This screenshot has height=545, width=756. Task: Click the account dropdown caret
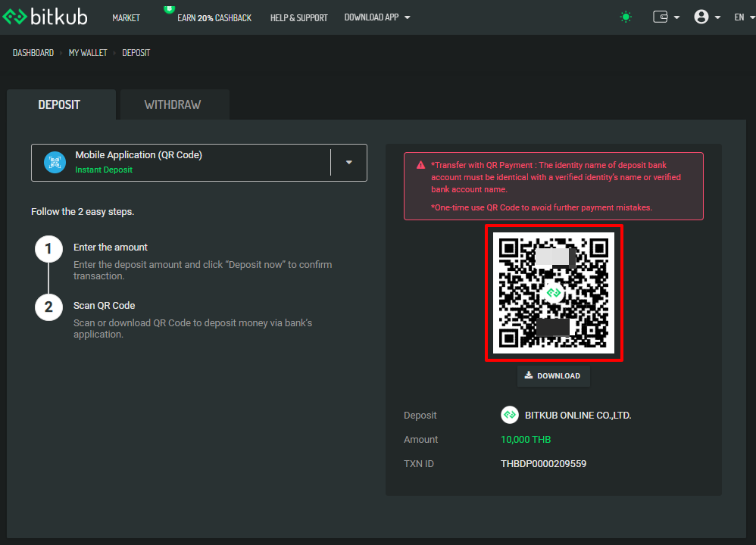pos(717,17)
